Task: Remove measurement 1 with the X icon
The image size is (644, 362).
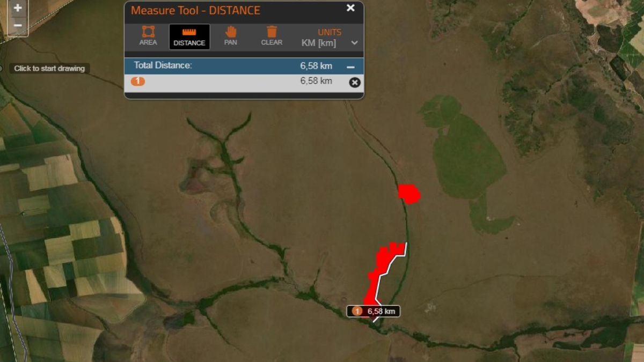Action: tap(354, 82)
